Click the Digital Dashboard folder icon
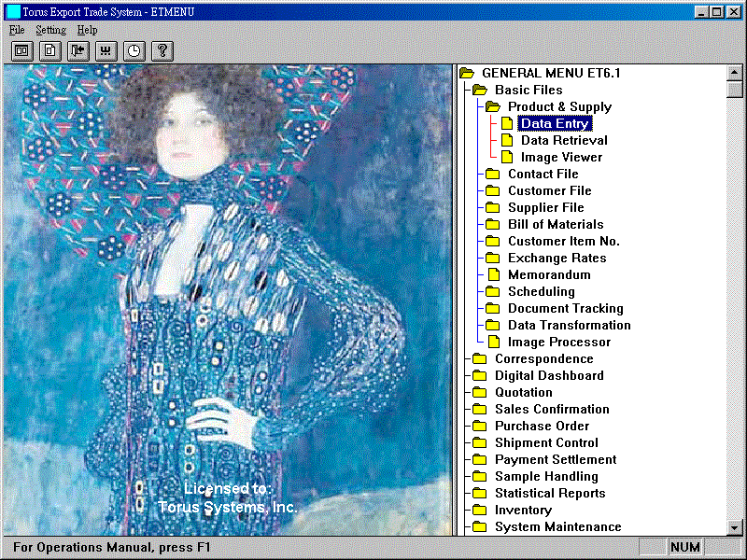Viewport: 747px width, 560px height. (480, 376)
